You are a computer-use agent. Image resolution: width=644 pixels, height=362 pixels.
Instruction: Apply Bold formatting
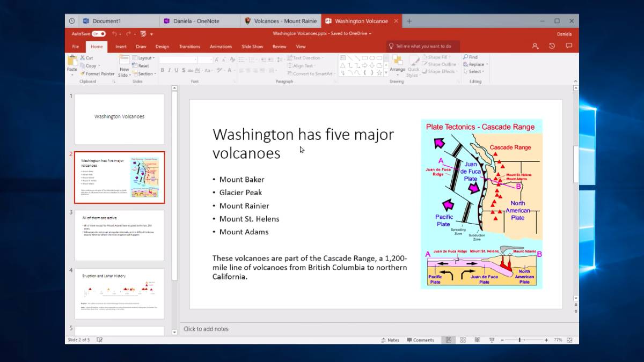(162, 70)
